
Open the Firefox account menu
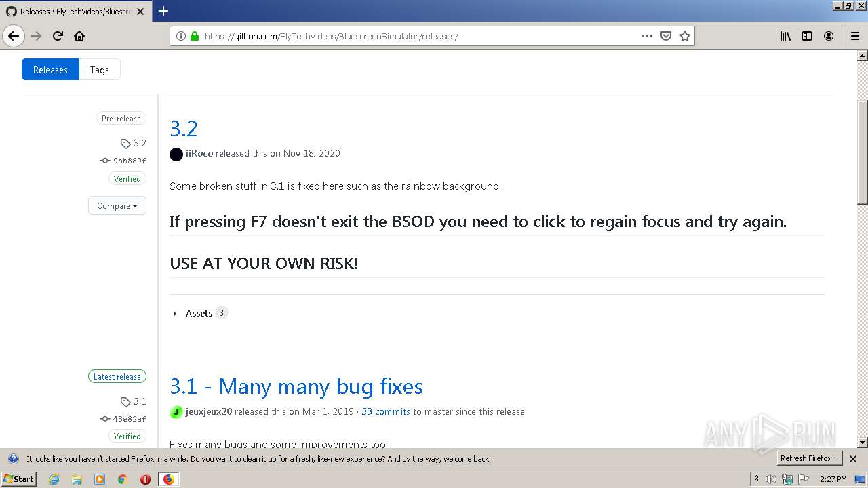click(829, 36)
